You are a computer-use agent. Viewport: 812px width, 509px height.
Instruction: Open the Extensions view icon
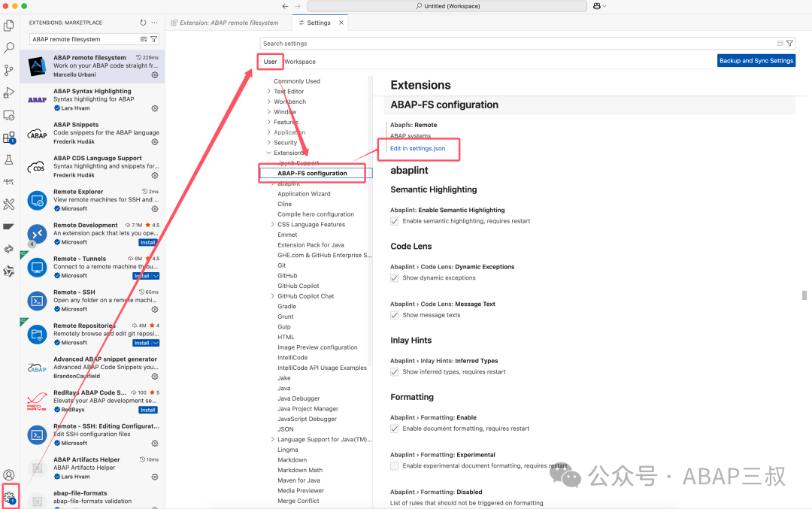click(x=9, y=138)
